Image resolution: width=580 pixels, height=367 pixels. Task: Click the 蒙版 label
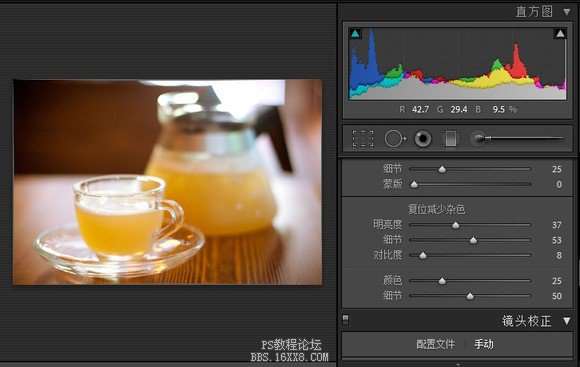coord(392,184)
